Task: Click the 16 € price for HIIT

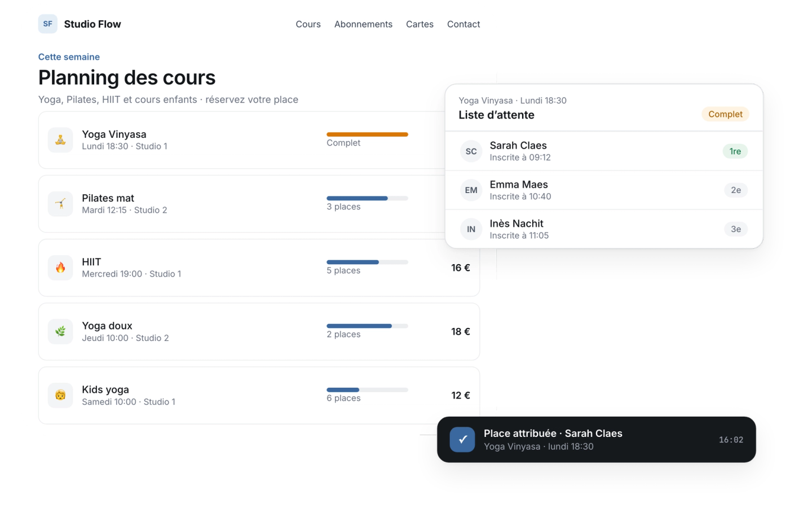Action: [x=461, y=268]
